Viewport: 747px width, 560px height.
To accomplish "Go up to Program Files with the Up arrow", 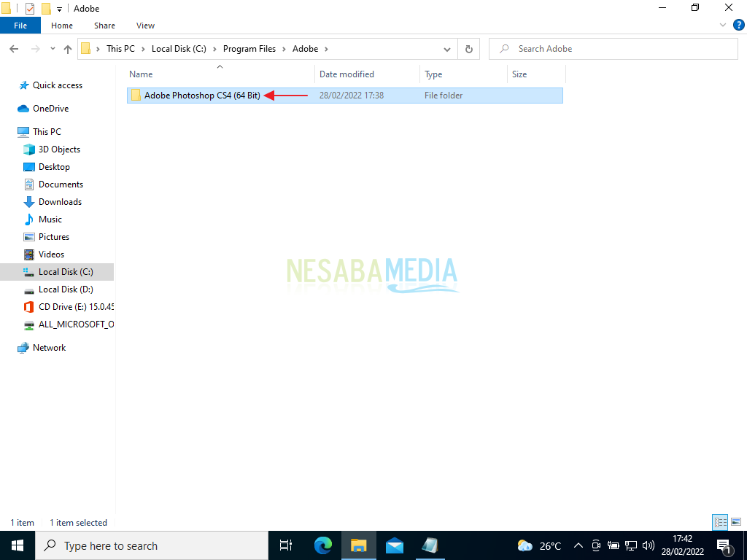I will pos(67,49).
